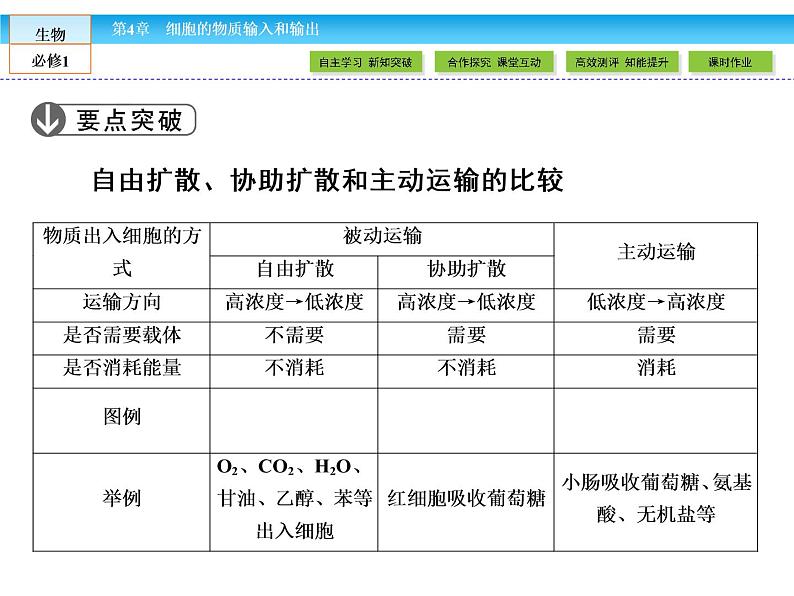The image size is (794, 596).
Task: Click the 必修1 label box
Action: pyautogui.click(x=50, y=60)
